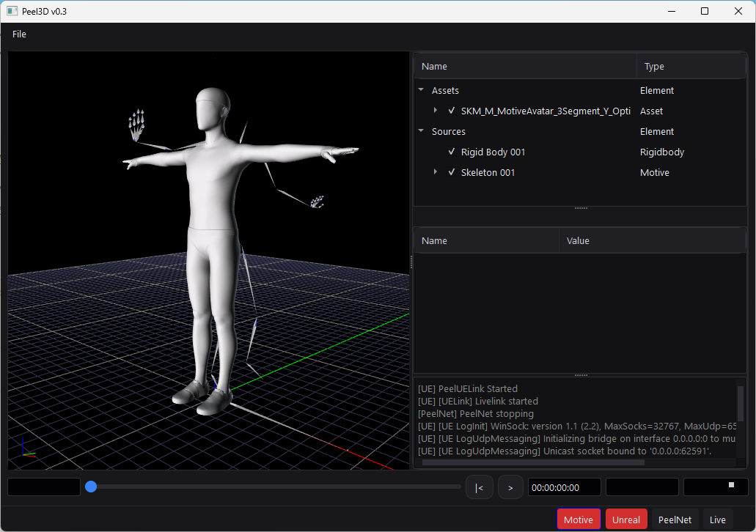This screenshot has height=532, width=756.
Task: Click the timecode field showing 00:00:00:00
Action: 564,487
